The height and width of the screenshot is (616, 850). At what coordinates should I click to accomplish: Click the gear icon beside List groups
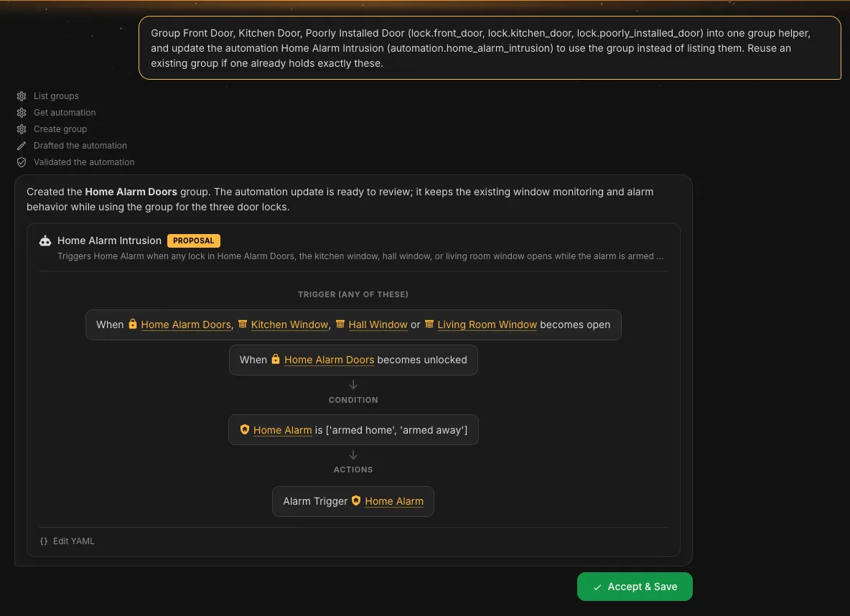point(21,96)
